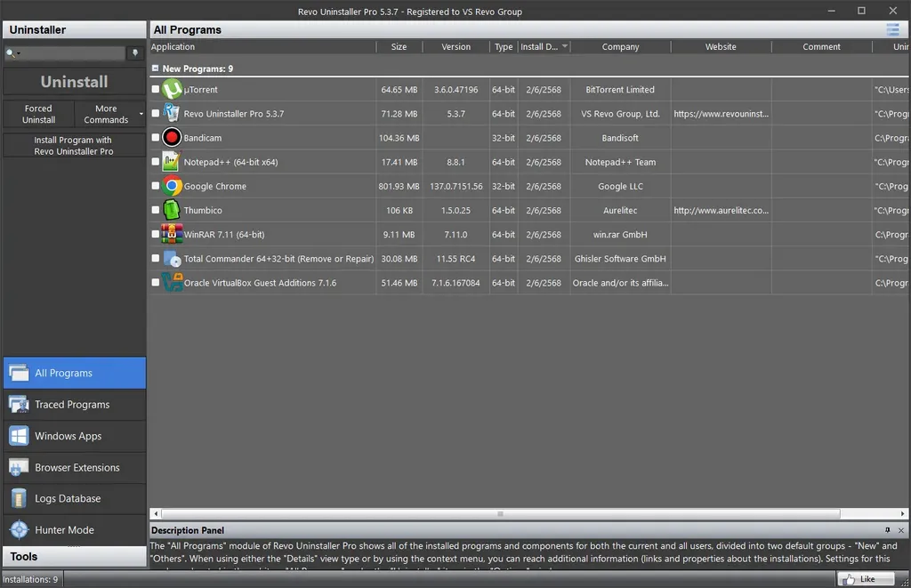Image resolution: width=911 pixels, height=588 pixels.
Task: Click the Installations: 9 status text
Action: click(30, 579)
